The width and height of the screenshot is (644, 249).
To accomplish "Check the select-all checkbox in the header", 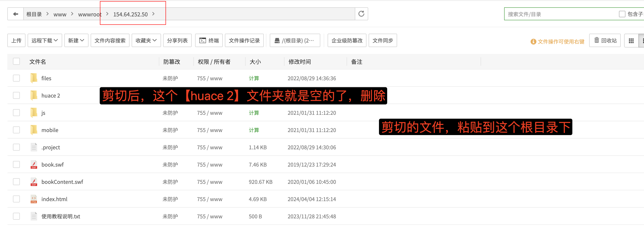I will tap(16, 61).
